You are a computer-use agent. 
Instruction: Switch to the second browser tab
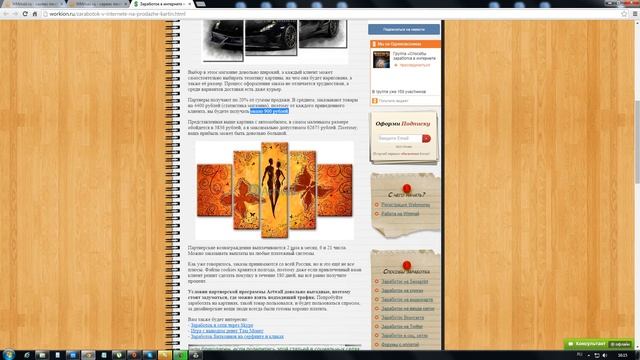click(98, 4)
